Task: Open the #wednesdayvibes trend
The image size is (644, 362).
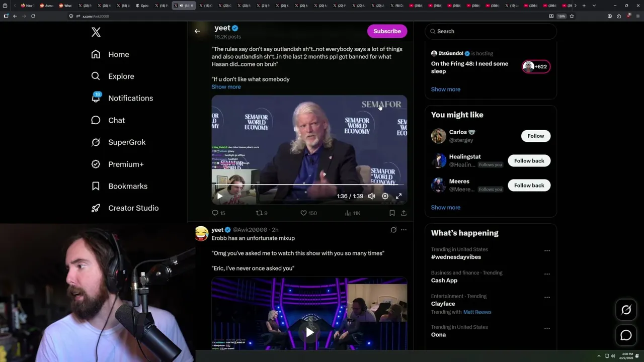Action: click(x=456, y=257)
